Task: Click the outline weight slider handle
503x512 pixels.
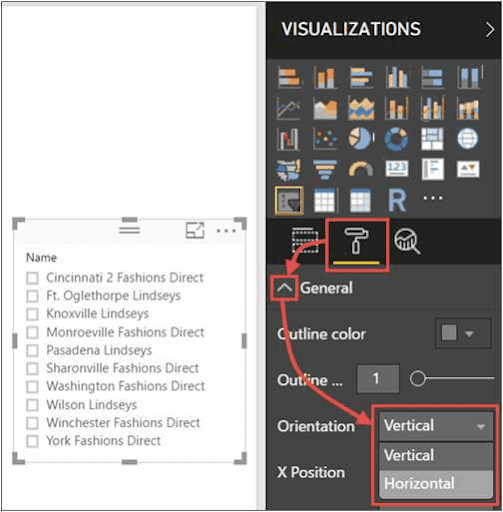Action: pyautogui.click(x=417, y=379)
